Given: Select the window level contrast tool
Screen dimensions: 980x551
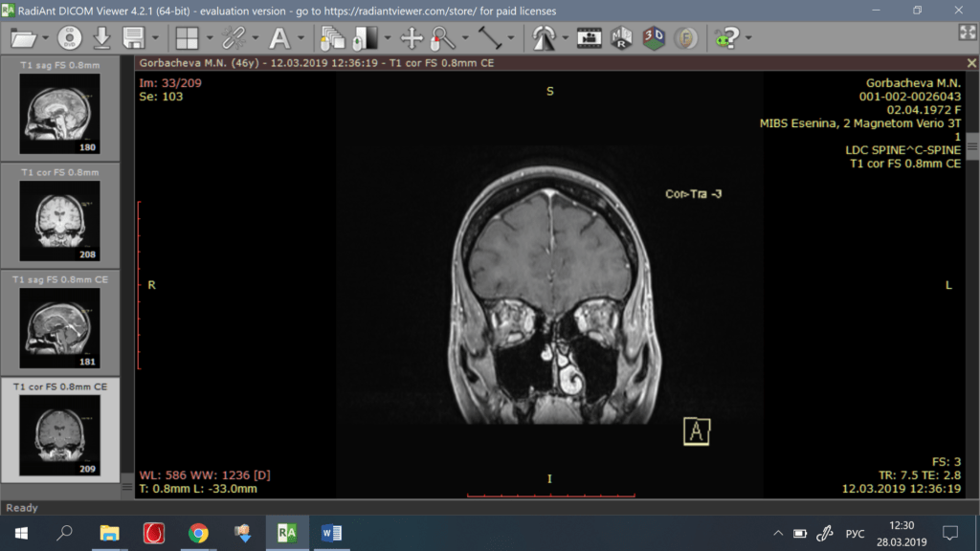Looking at the screenshot, I should [x=366, y=38].
